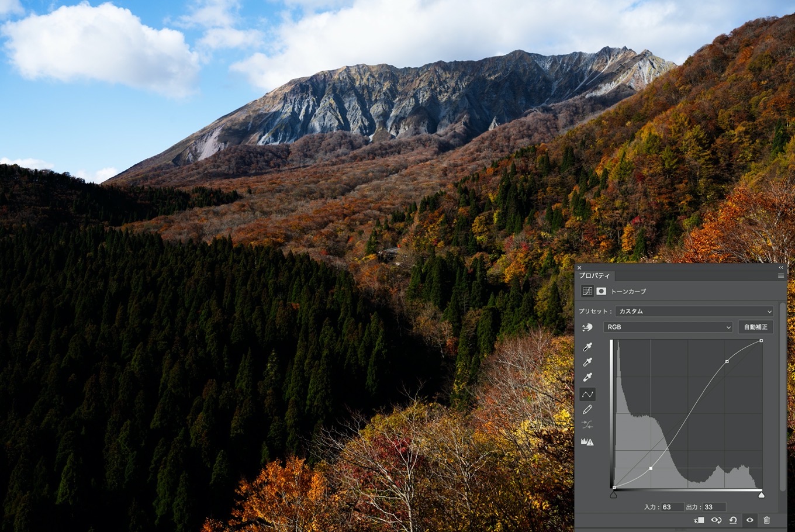Viewport: 795px width, 532px height.
Task: Open the RGB channel dropdown
Action: pyautogui.click(x=668, y=327)
